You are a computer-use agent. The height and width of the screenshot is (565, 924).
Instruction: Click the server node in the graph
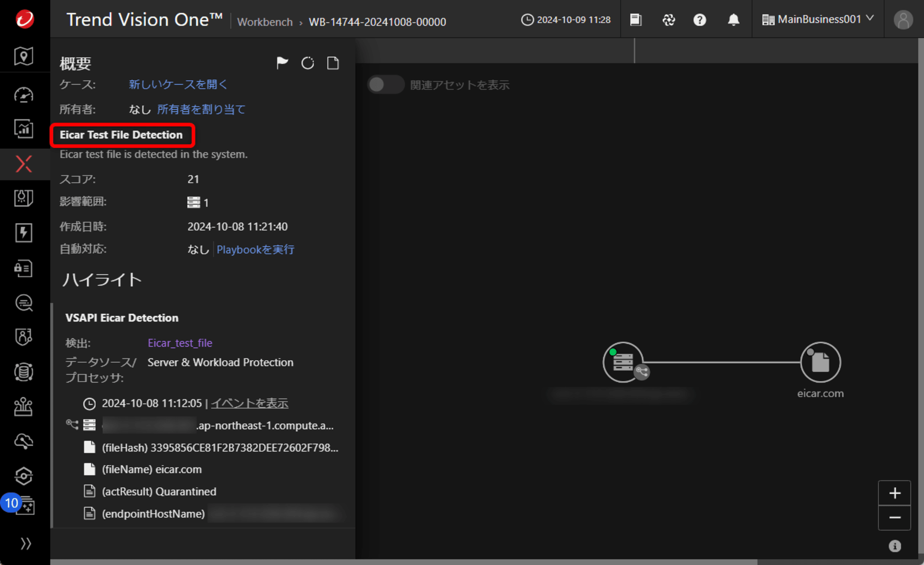(623, 362)
